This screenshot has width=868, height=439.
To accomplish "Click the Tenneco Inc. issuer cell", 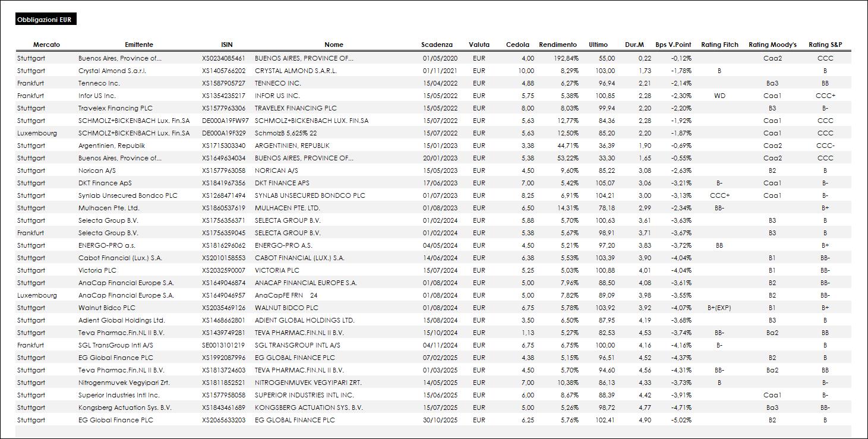I will [99, 83].
